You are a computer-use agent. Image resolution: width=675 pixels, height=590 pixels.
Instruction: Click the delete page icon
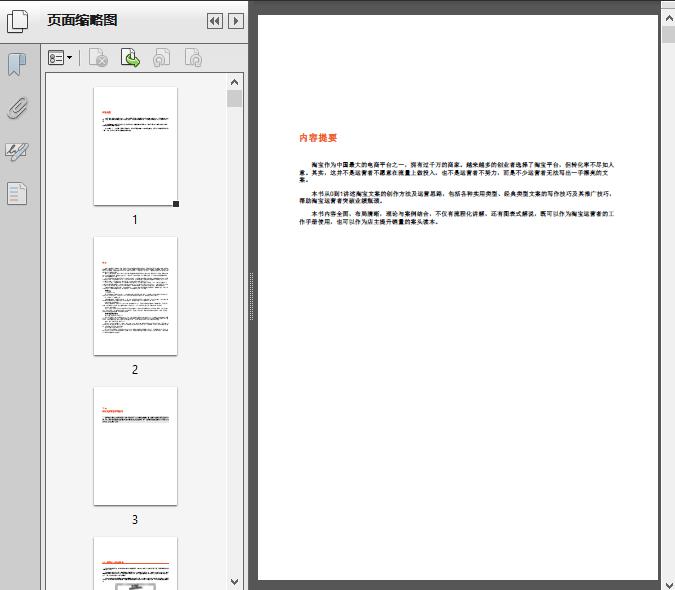pos(98,58)
